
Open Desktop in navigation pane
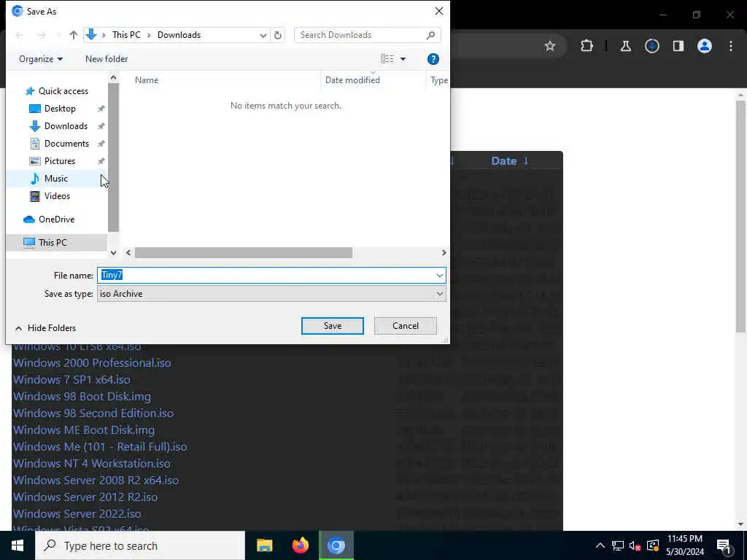click(60, 109)
